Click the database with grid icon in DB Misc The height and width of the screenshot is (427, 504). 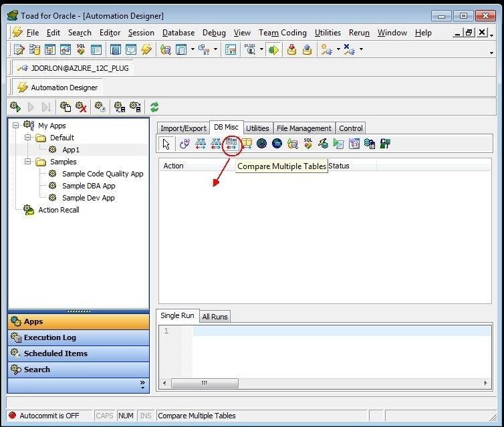click(x=370, y=144)
